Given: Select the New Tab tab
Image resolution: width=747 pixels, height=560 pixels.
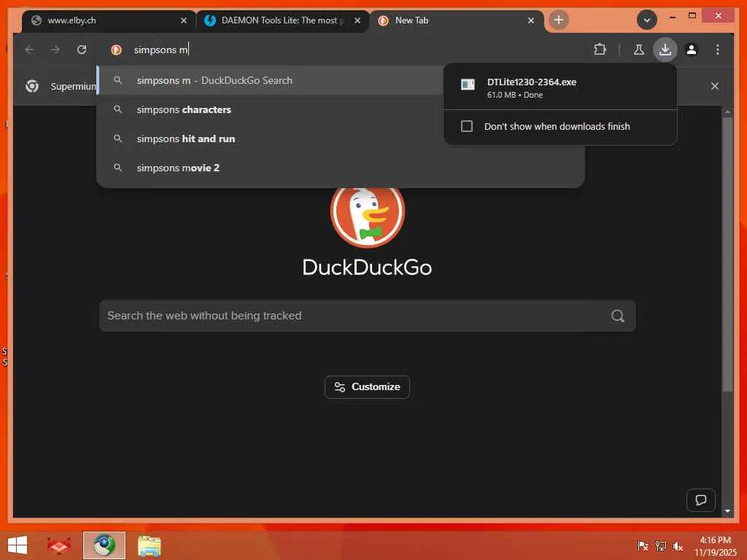Looking at the screenshot, I should pos(457,20).
